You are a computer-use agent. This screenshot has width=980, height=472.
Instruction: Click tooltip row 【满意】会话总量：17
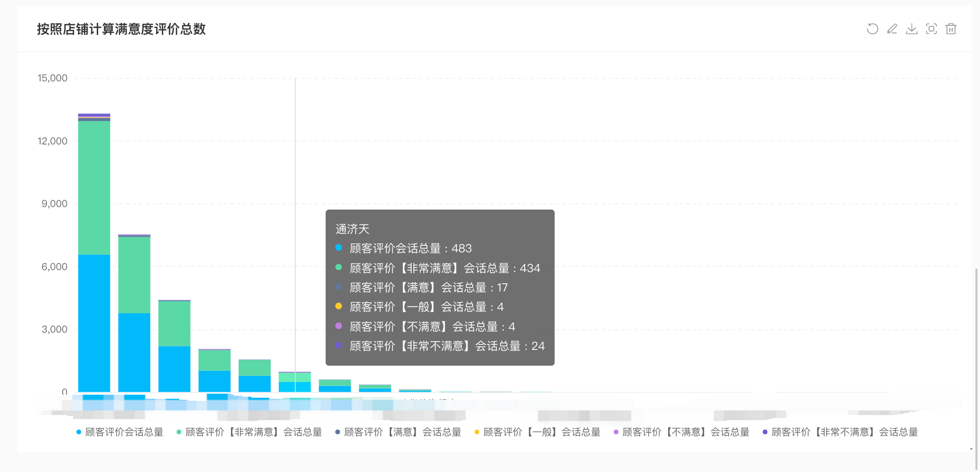click(421, 288)
